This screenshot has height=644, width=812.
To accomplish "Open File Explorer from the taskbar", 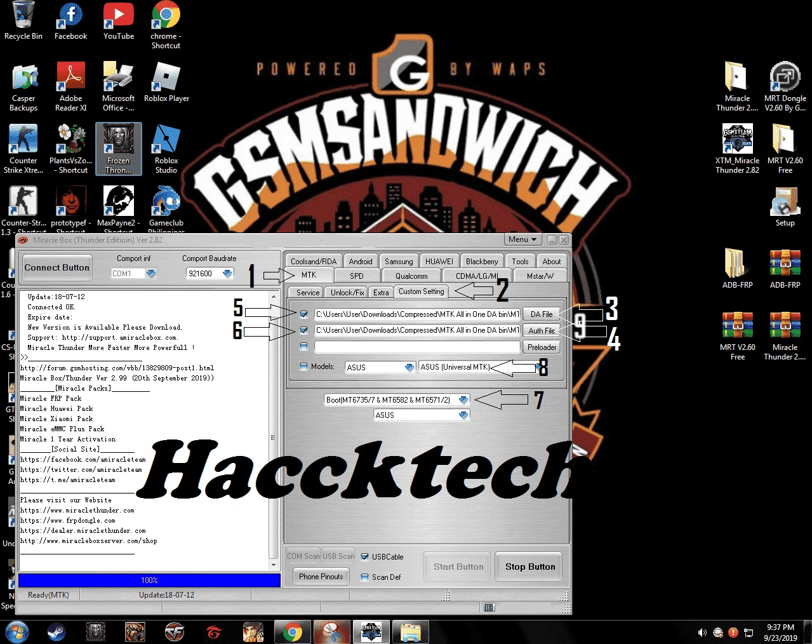I will 411,632.
